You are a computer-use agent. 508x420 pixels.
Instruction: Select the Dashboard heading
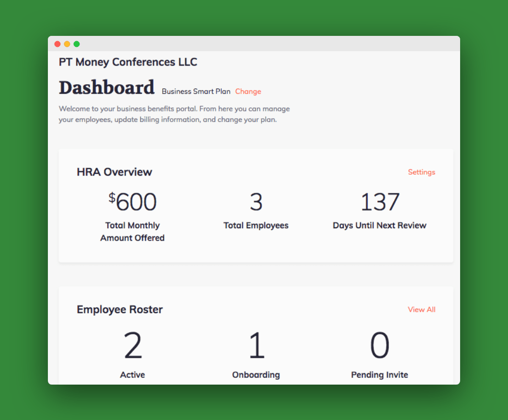coord(107,88)
